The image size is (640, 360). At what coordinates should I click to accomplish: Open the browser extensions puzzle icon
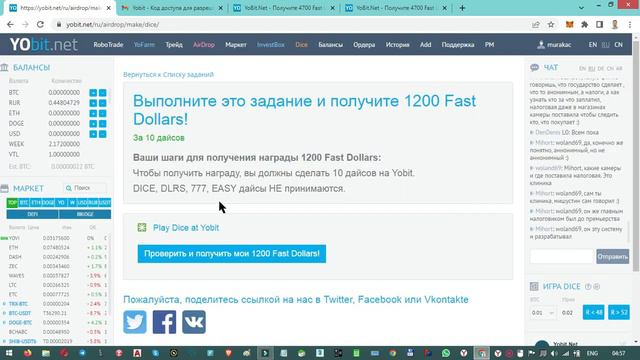584,24
